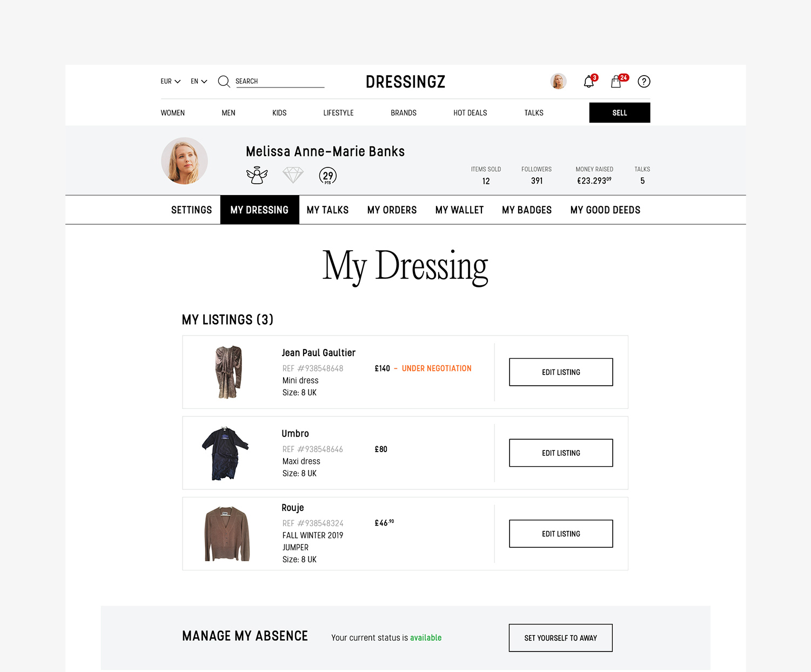The height and width of the screenshot is (672, 811).
Task: Click the 29 PTS points icon
Action: pyautogui.click(x=327, y=175)
